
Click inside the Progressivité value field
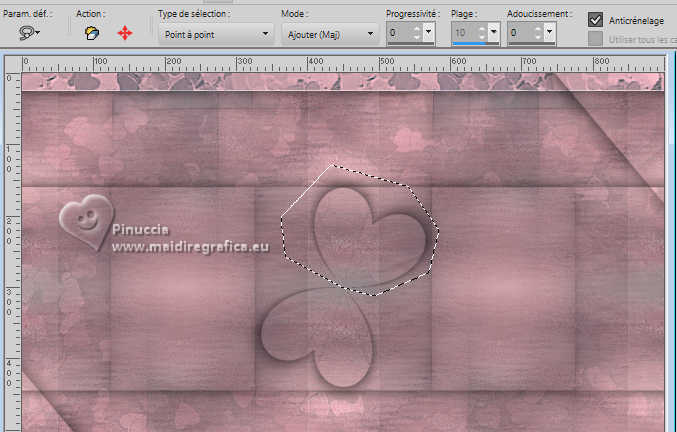[399, 32]
